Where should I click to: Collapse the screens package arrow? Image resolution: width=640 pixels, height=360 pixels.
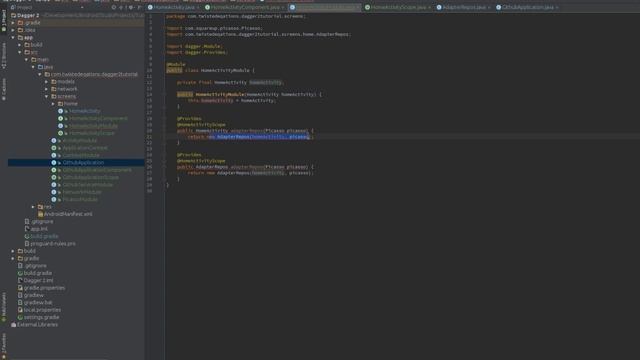pos(47,96)
